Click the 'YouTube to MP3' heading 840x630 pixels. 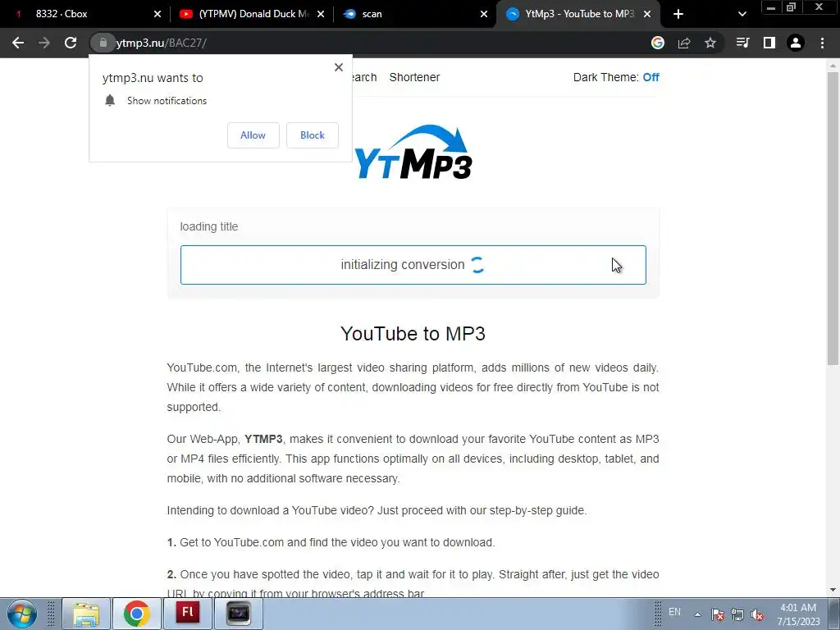click(x=413, y=333)
